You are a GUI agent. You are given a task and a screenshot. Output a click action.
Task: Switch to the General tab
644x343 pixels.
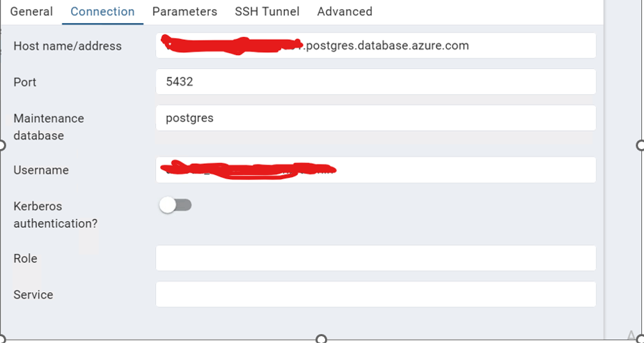[31, 12]
